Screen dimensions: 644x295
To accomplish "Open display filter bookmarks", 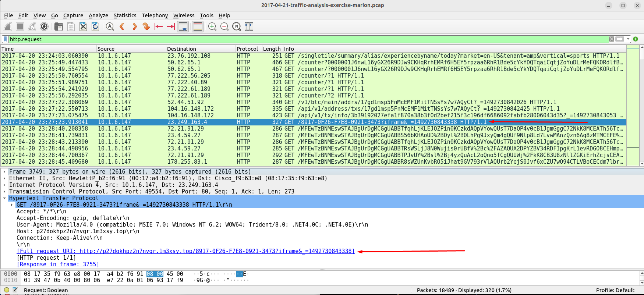I will (5, 39).
